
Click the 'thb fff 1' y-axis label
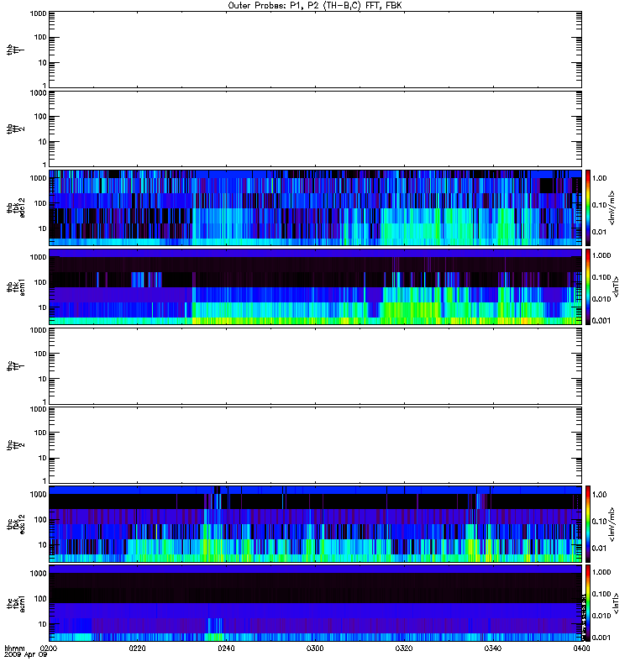coord(16,50)
